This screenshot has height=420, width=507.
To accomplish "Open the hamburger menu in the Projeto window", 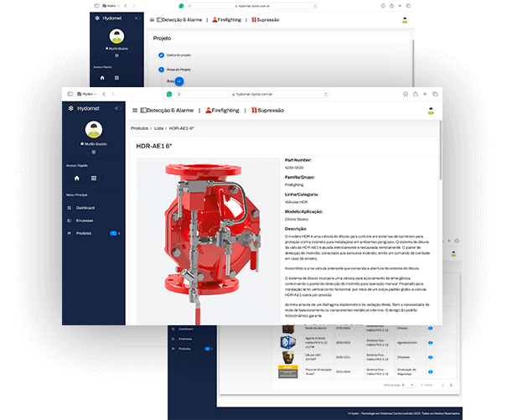I will coord(152,20).
